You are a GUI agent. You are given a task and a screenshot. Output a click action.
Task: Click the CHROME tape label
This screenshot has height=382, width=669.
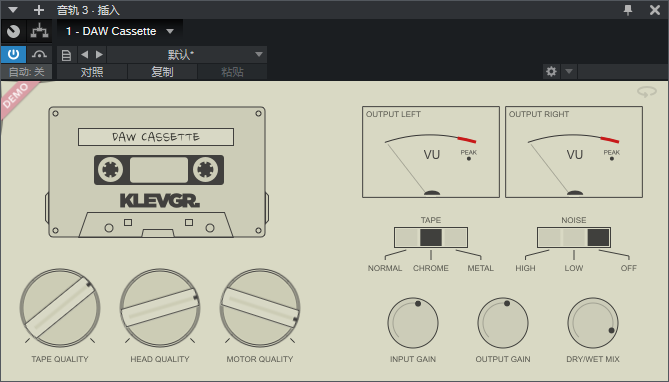click(x=431, y=268)
